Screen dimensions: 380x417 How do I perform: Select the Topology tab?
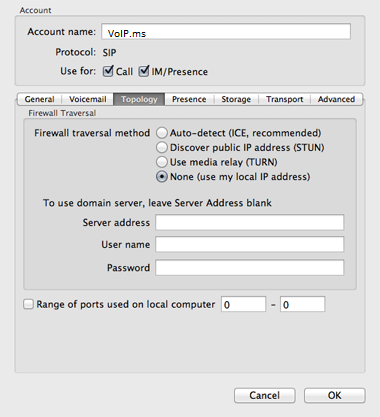[139, 99]
